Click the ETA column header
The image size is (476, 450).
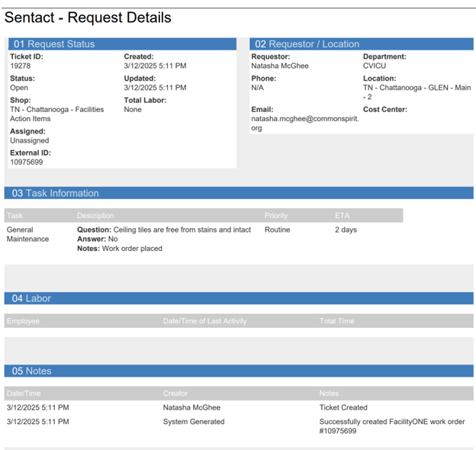tap(342, 216)
